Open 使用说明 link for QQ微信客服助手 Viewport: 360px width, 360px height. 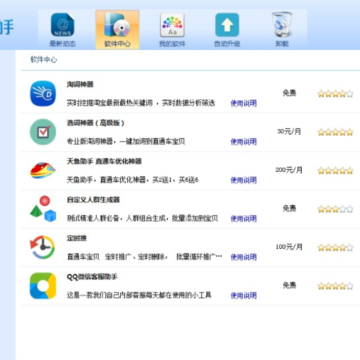pos(244,296)
